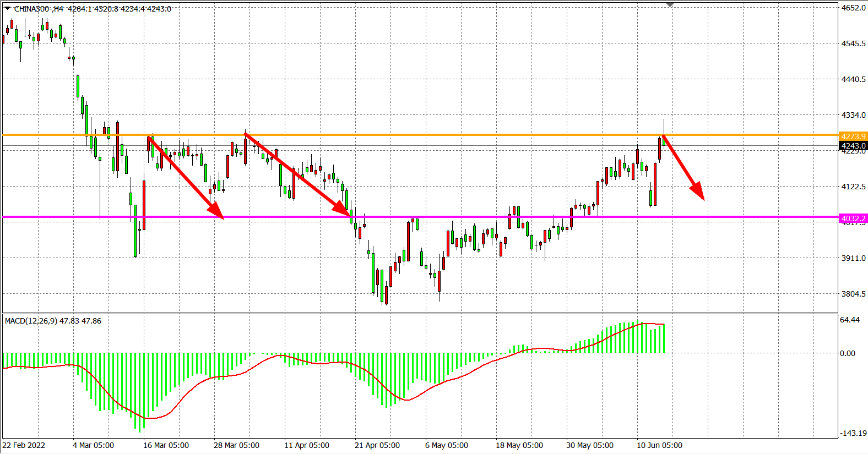The height and width of the screenshot is (454, 868).
Task: Select the rightmost red arrow after 10 Jun
Action: tap(683, 167)
